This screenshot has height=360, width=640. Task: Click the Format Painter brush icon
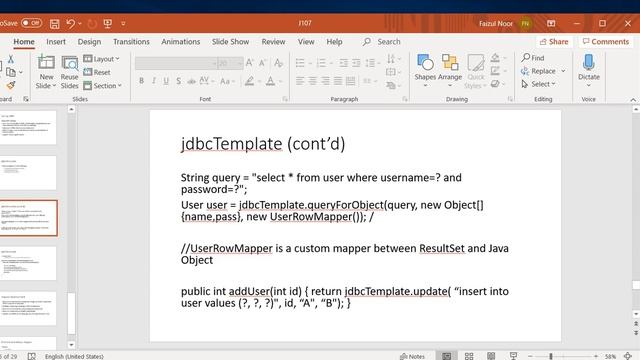(11, 85)
